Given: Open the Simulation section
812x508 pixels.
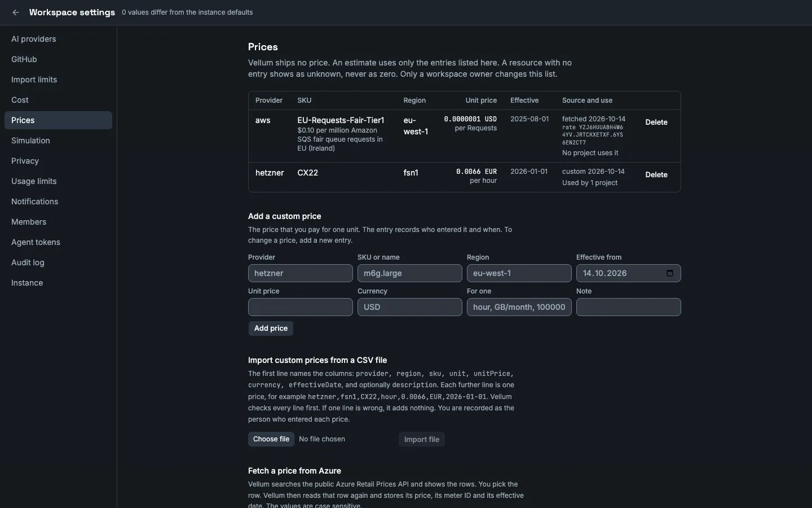Looking at the screenshot, I should (58, 141).
